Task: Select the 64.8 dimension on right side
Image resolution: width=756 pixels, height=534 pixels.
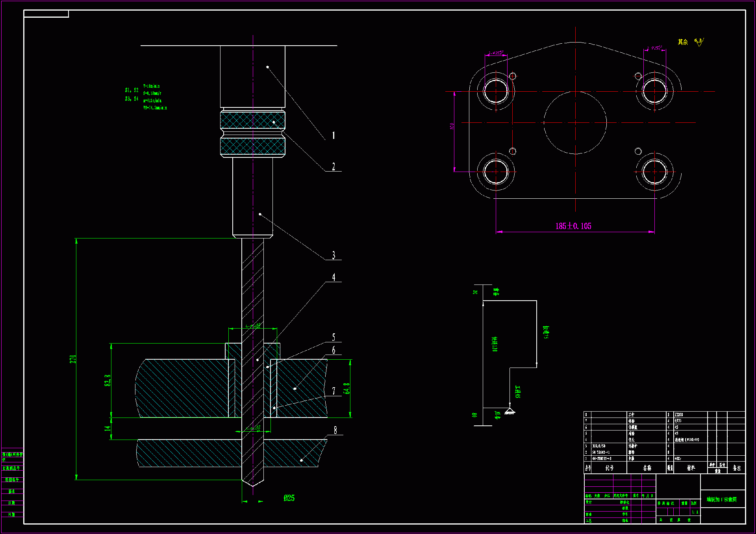Action: [x=346, y=388]
